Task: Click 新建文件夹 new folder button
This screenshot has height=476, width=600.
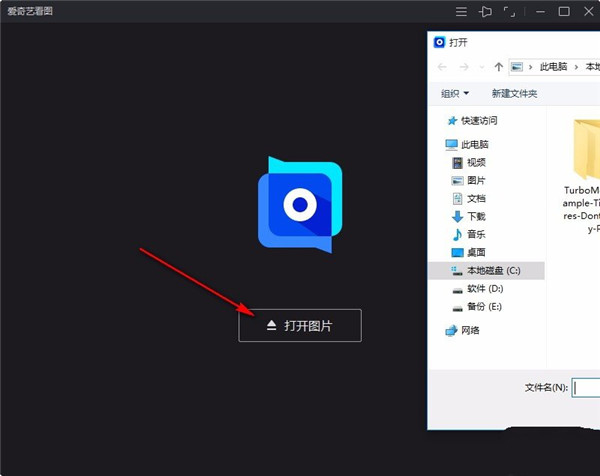Action: 514,93
